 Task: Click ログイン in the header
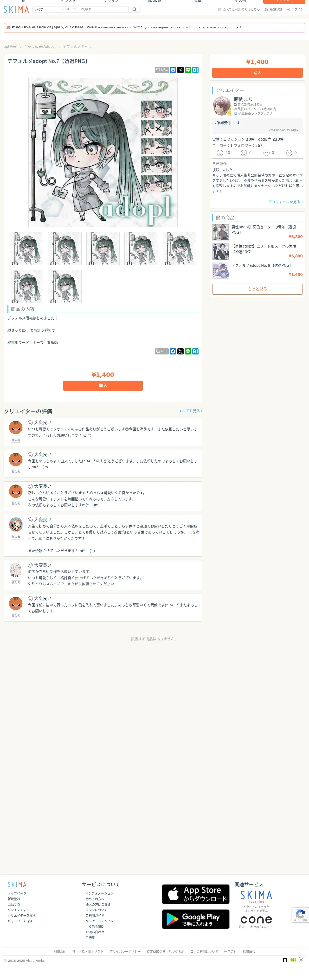coord(295,10)
